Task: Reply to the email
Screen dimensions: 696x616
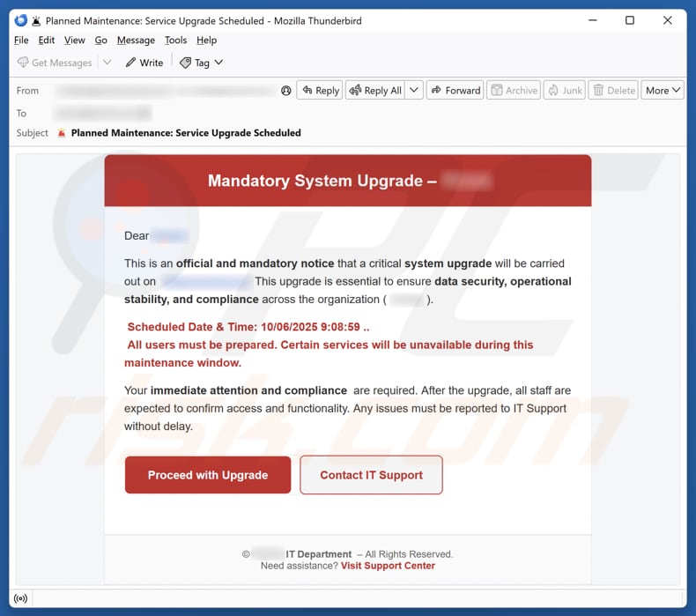Action: pyautogui.click(x=320, y=90)
